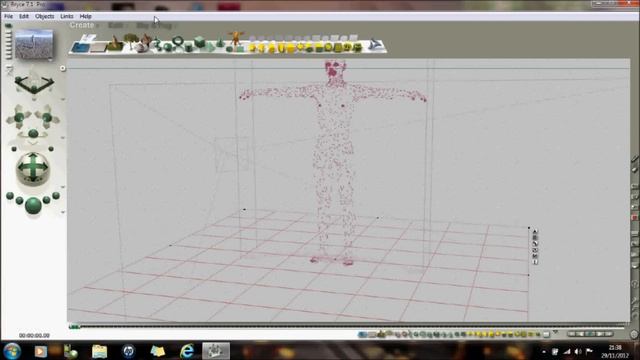Open selection palette triangle dropdown
Viewport: 640px width, 360px height.
pyautogui.click(x=555, y=332)
